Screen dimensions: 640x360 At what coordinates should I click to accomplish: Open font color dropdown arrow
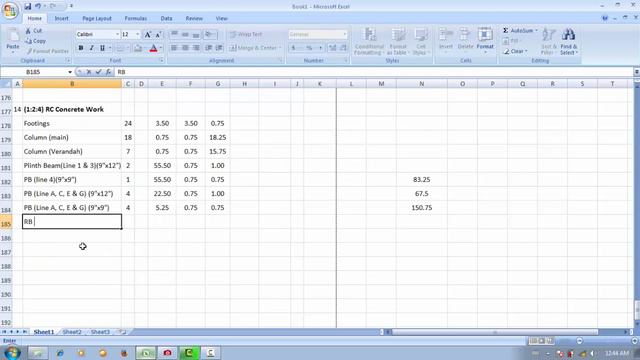161,48
